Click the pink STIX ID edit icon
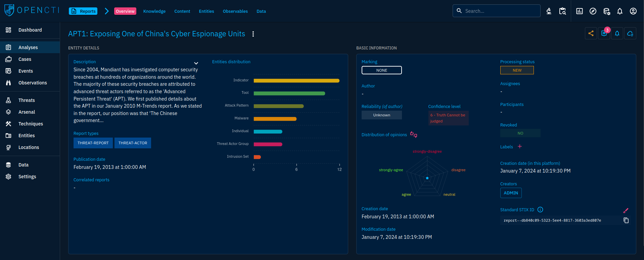The image size is (644, 260). [626, 211]
